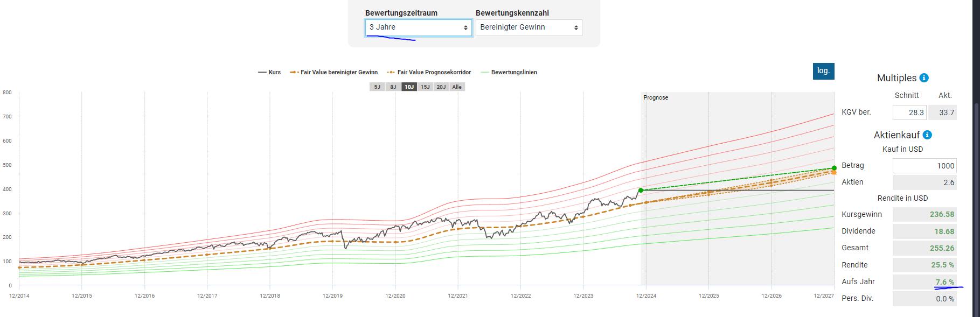
Task: Toggle the Kurs legend series
Action: tap(270, 72)
